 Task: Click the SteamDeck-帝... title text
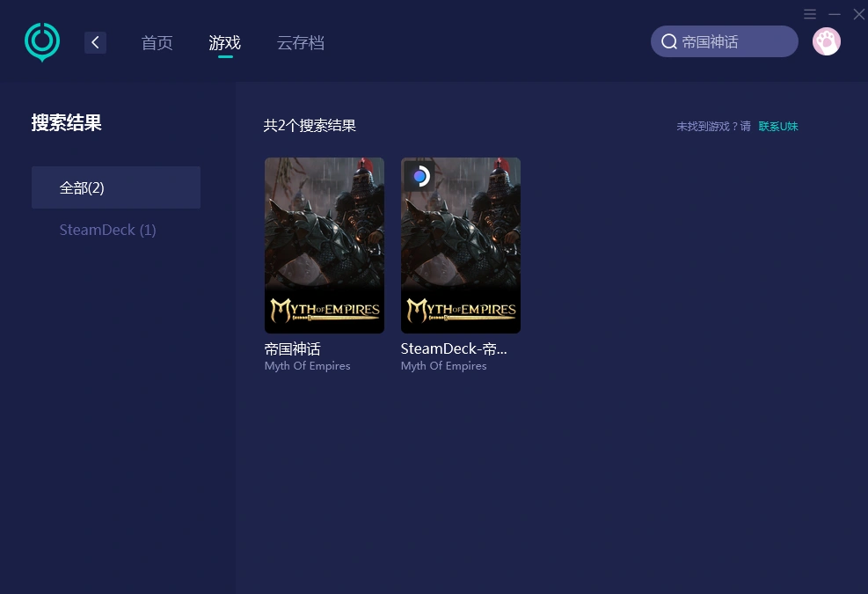(454, 349)
